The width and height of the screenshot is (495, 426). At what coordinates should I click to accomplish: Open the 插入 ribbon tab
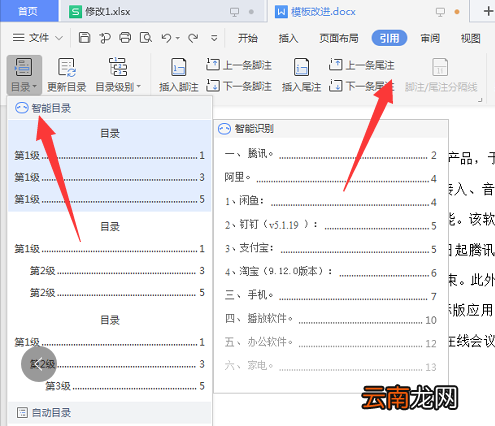(288, 38)
